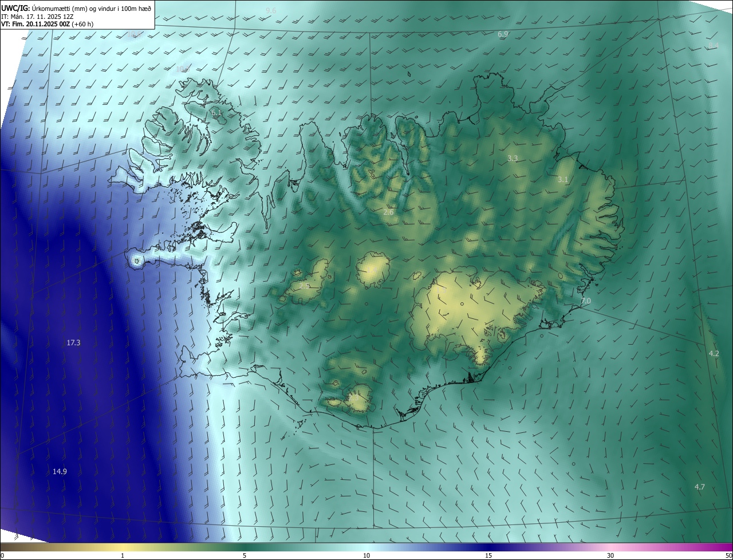This screenshot has height=560, width=733.
Task: Click the 9.6 value at the map top
Action: pos(271,11)
